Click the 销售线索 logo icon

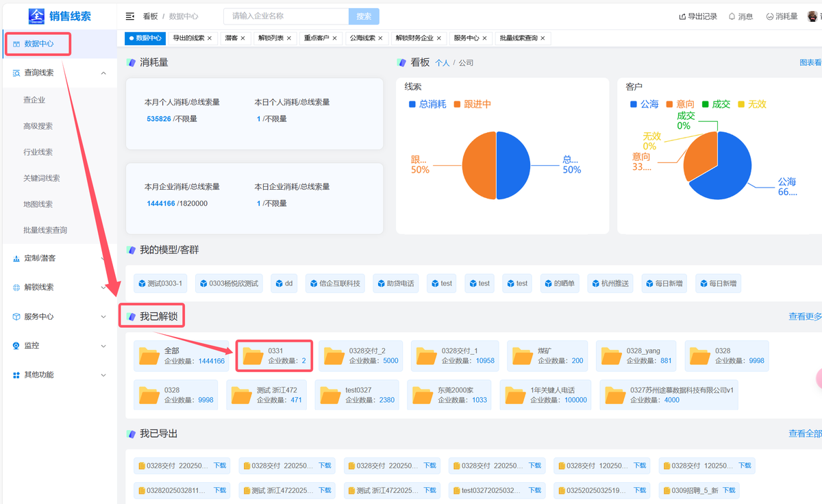click(x=36, y=16)
